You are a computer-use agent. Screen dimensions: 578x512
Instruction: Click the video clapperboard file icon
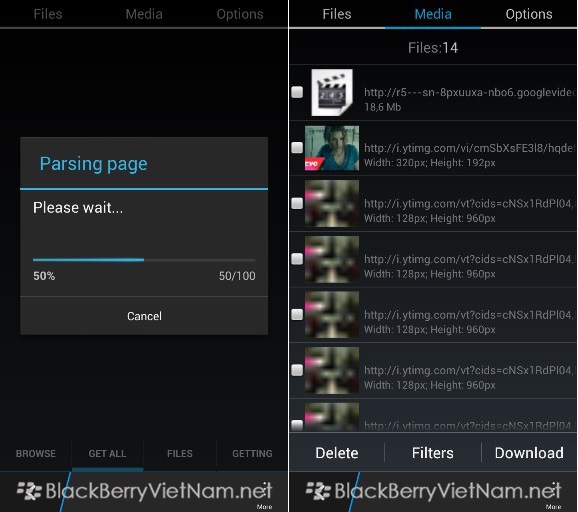(x=332, y=92)
